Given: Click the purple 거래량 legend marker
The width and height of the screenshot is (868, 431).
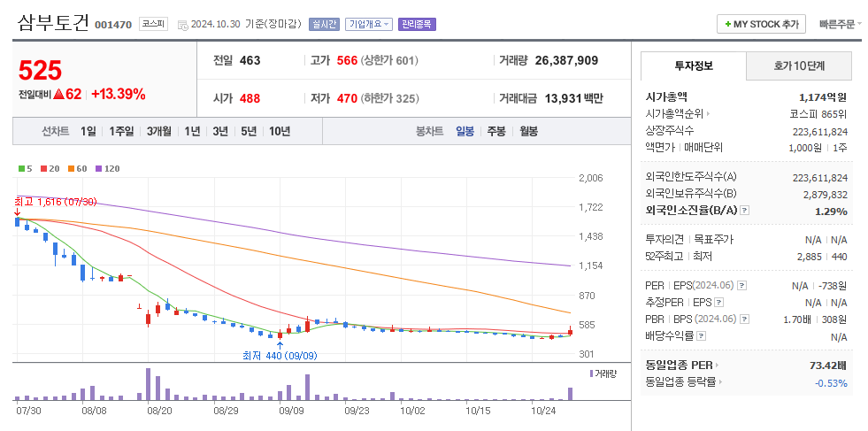Looking at the screenshot, I should (591, 373).
